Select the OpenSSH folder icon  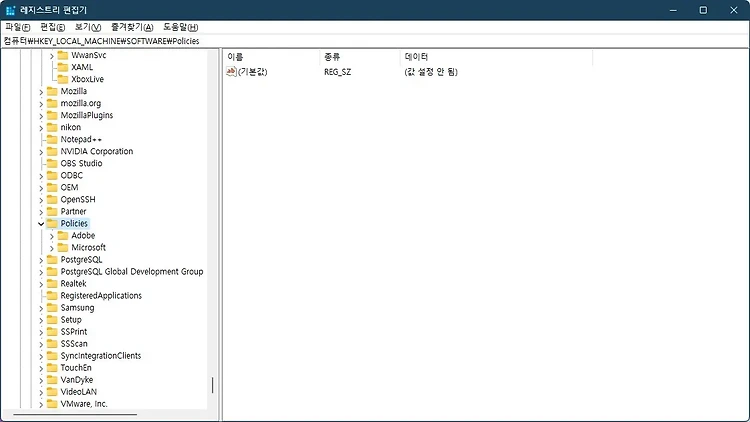click(x=52, y=199)
